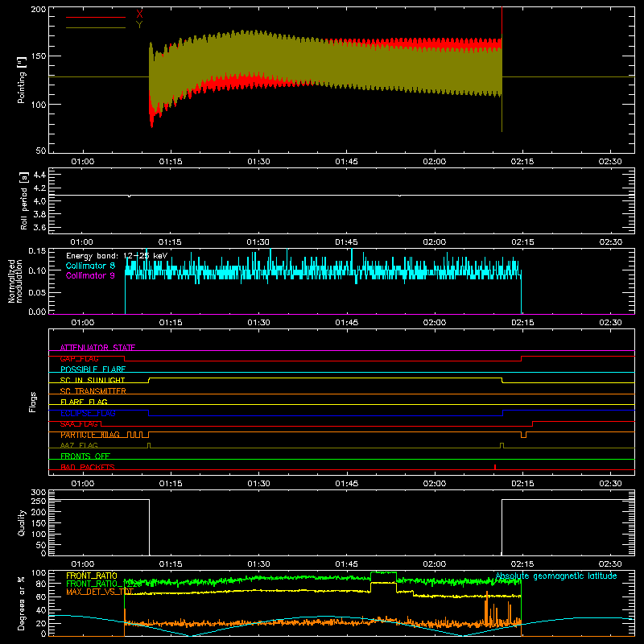
Task: Click the 250 tick on Quality axis
Action: pos(38,502)
